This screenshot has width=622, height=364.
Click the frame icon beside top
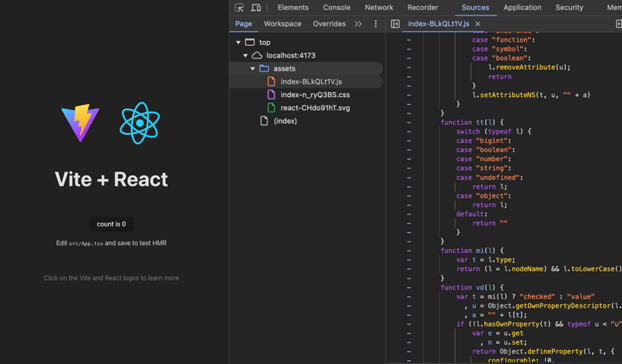click(250, 42)
